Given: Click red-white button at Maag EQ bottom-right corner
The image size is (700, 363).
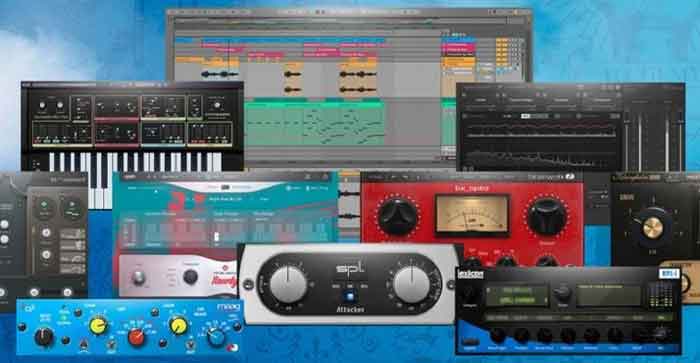Looking at the screenshot, I should [232, 348].
